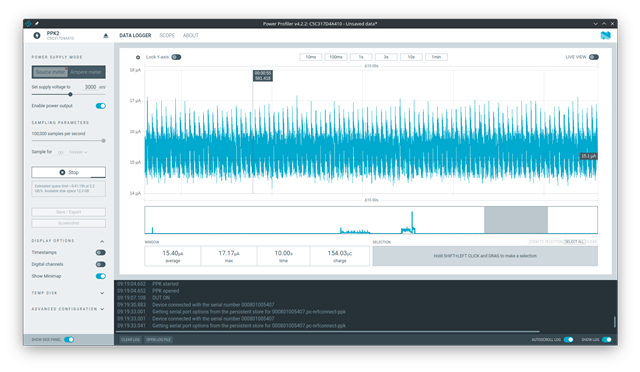
Task: Set time window to 10ms
Action: coord(311,57)
